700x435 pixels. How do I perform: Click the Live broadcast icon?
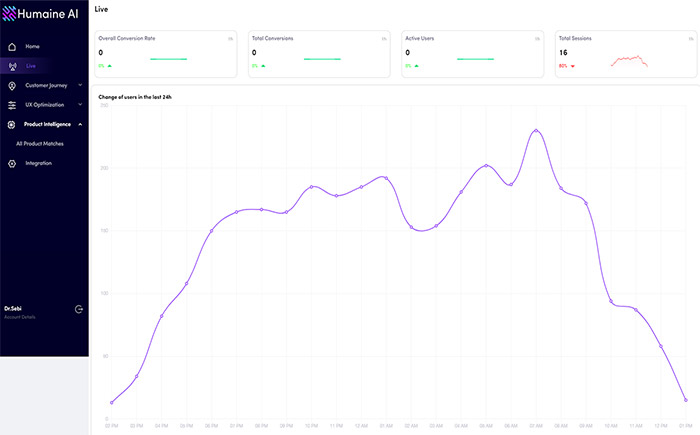click(12, 66)
